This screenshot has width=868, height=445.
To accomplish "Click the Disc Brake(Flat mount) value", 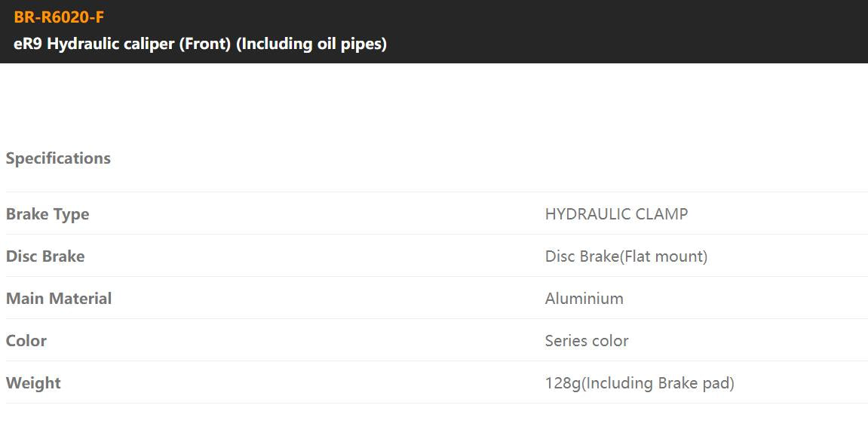I will pos(626,256).
